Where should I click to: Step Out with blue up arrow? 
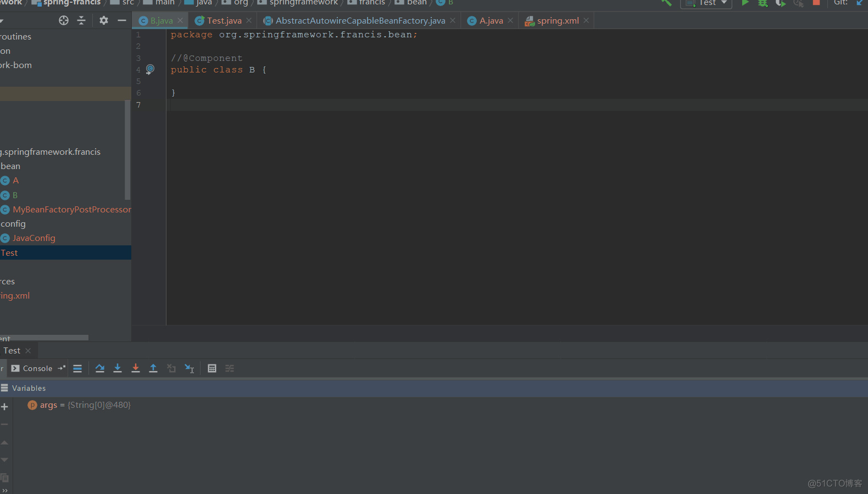[153, 368]
